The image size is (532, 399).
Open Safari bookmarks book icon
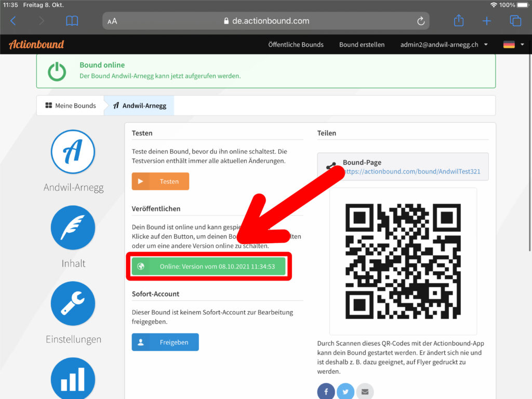click(x=72, y=21)
